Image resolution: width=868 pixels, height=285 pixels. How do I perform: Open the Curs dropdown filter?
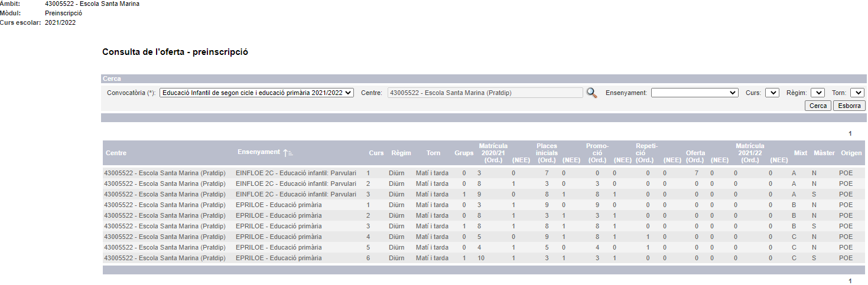click(x=772, y=93)
